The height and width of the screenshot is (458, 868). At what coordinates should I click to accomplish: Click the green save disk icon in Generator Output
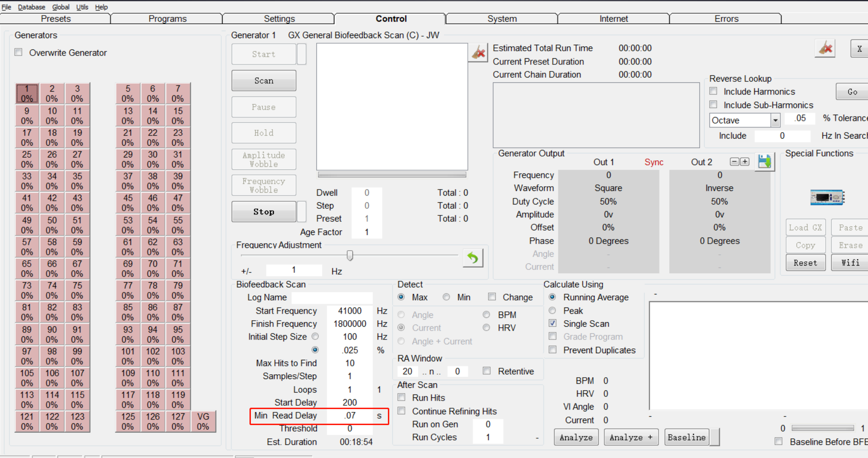pyautogui.click(x=764, y=162)
